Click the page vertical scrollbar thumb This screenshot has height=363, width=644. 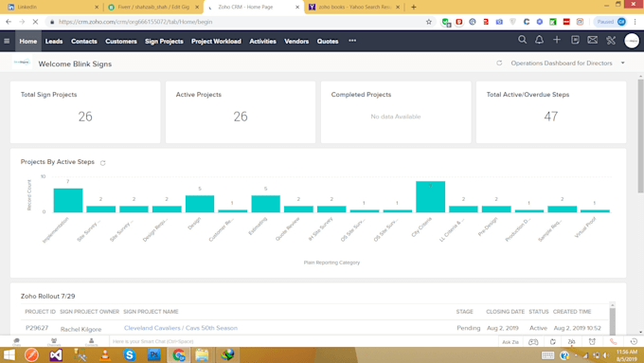click(640, 136)
